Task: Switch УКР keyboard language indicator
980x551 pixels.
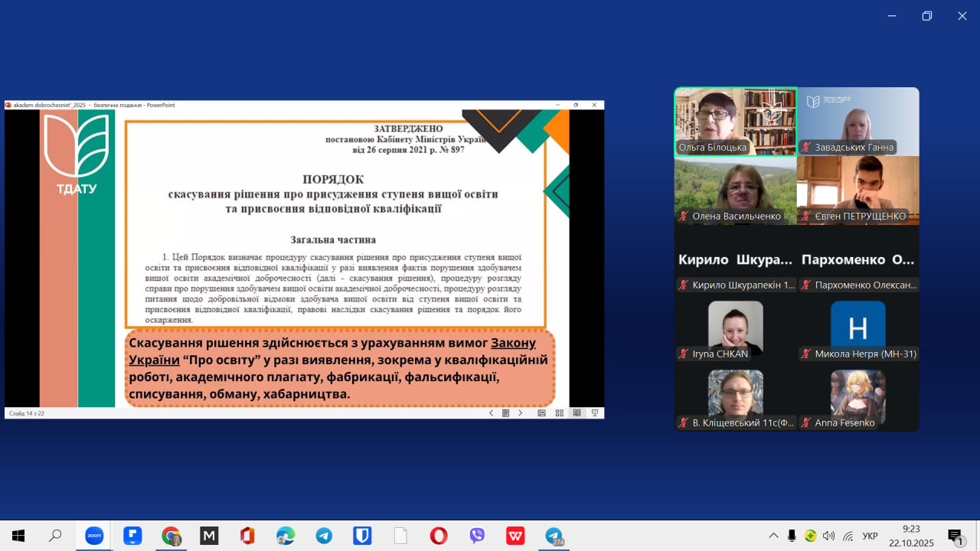Action: (870, 536)
